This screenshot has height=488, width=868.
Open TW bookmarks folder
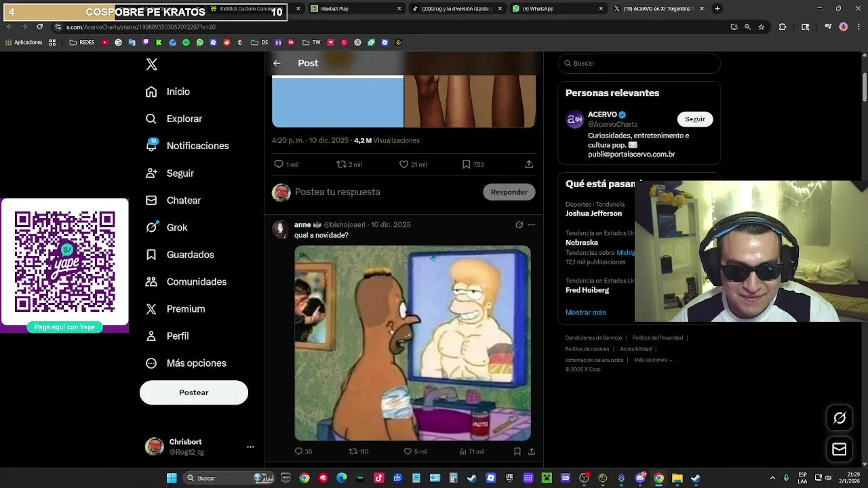(x=311, y=42)
